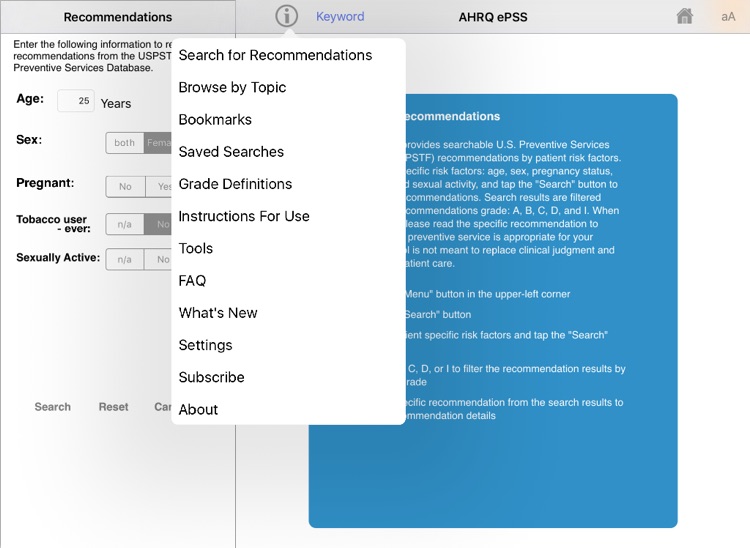This screenshot has width=750, height=548.
Task: Choose Subscribe in the menu
Action: [x=288, y=377]
